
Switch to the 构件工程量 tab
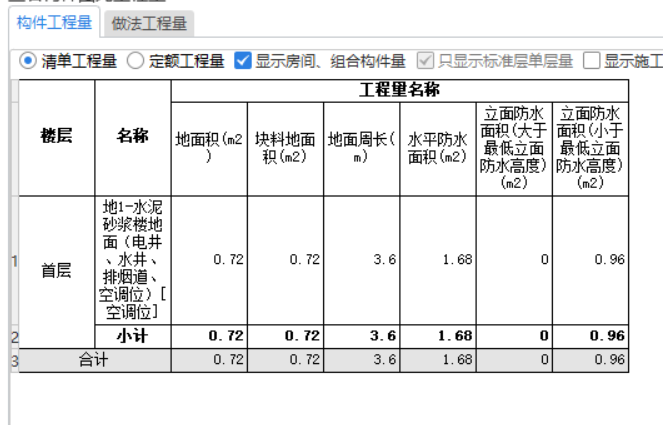point(54,23)
